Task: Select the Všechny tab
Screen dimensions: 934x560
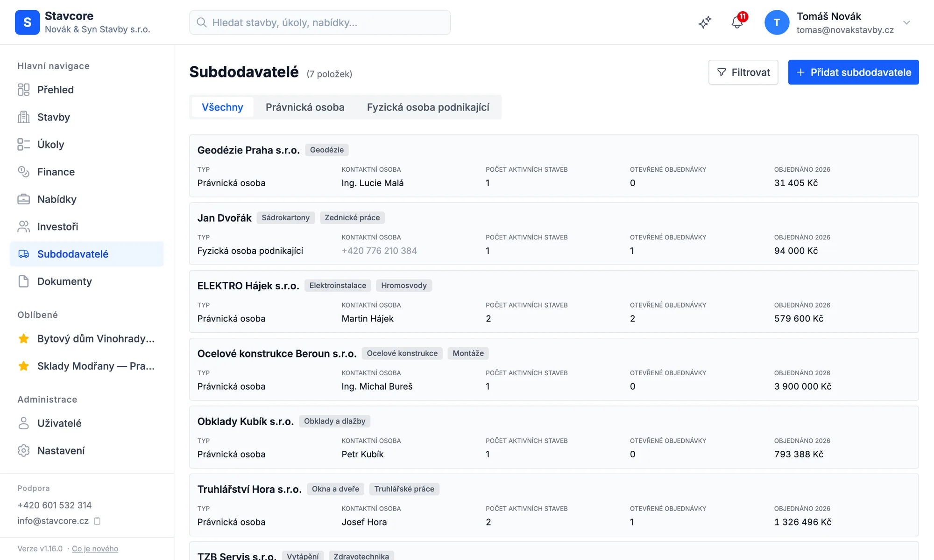Action: (x=222, y=107)
